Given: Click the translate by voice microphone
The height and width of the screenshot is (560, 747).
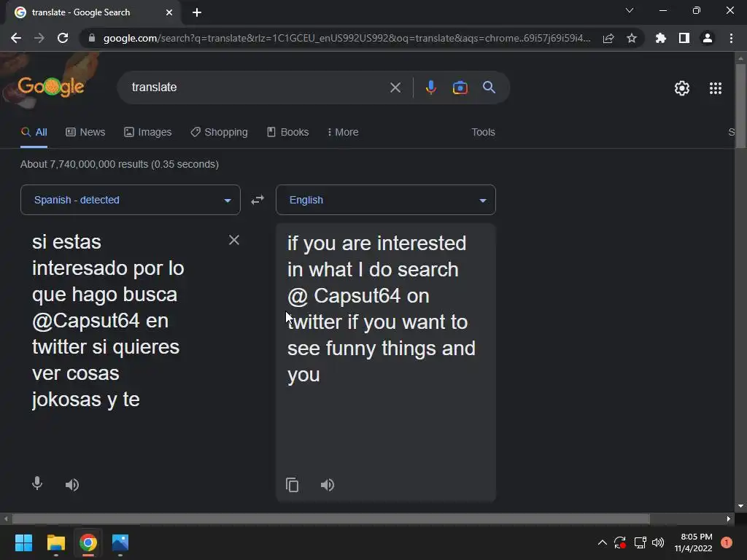Looking at the screenshot, I should (x=37, y=484).
